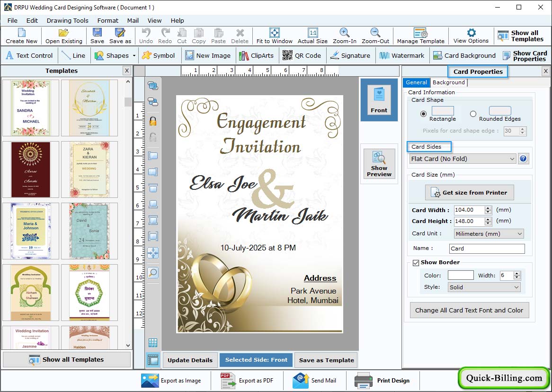The width and height of the screenshot is (552, 392).
Task: Expand the Shapes dropdown arrow
Action: pos(134,56)
